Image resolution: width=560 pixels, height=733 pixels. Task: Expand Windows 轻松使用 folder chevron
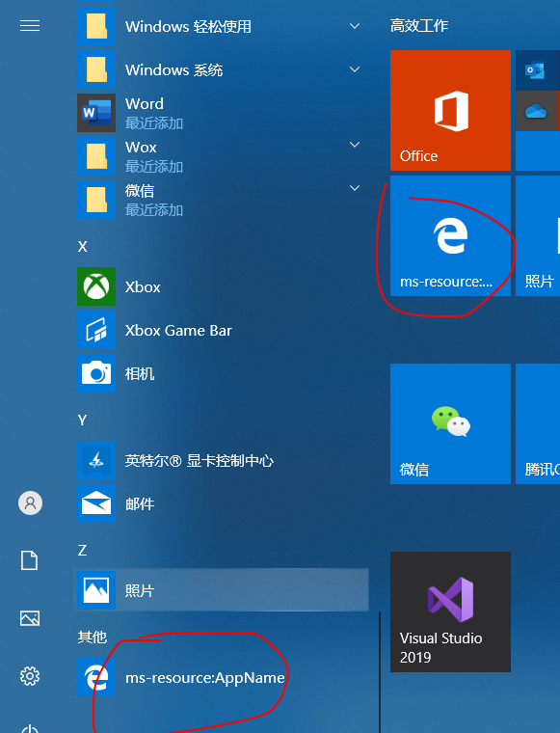tap(355, 26)
